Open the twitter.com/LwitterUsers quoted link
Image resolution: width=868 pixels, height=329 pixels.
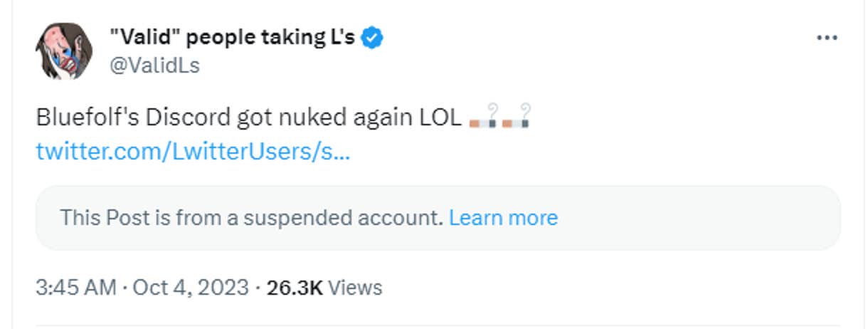pos(192,152)
